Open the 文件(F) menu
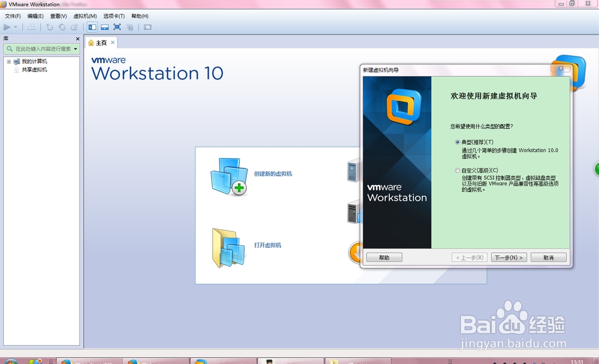This screenshot has width=599, height=364. point(13,16)
